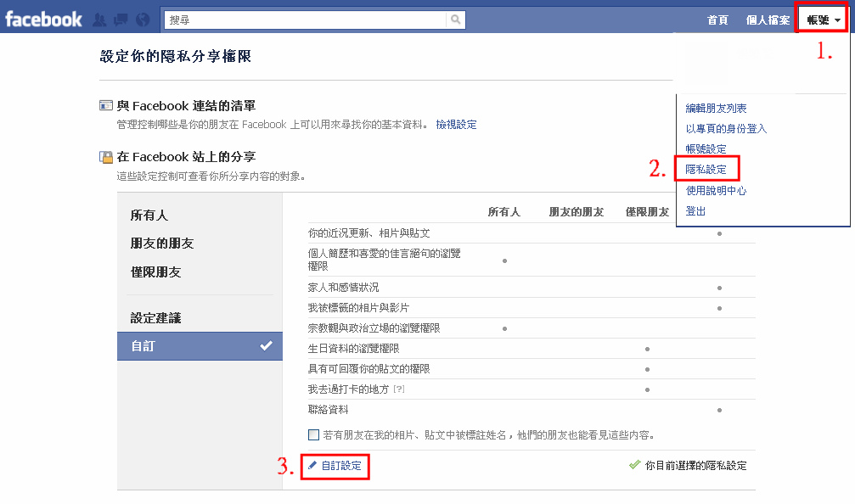Select 以專頁的身份登入 menu entry

(x=726, y=129)
